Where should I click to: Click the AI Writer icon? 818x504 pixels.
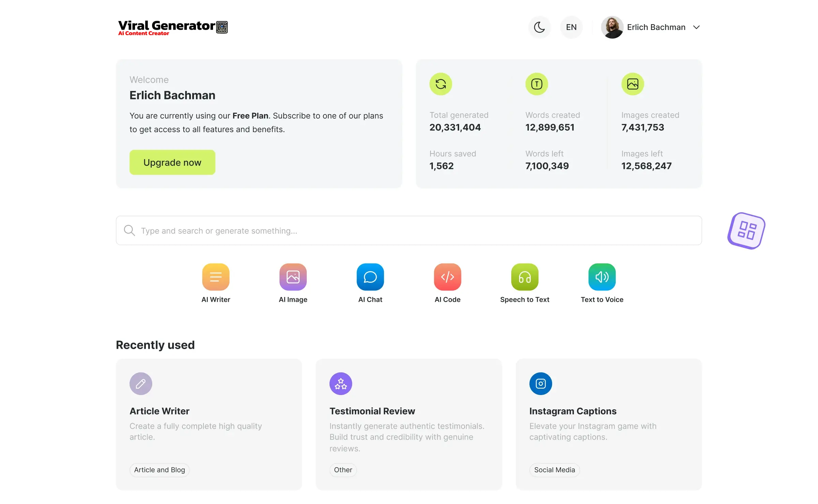(216, 277)
